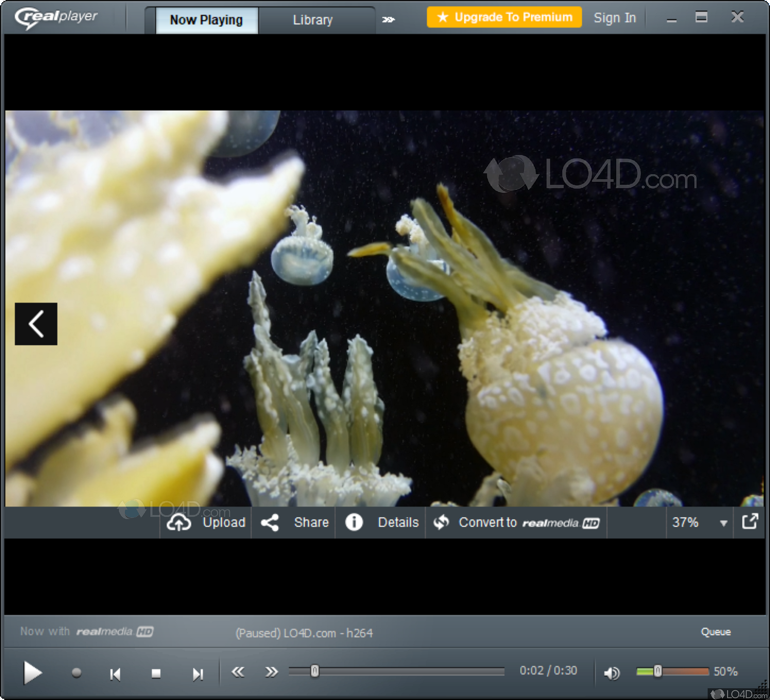770x700 pixels.
Task: Open the Queue panel
Action: 716,632
